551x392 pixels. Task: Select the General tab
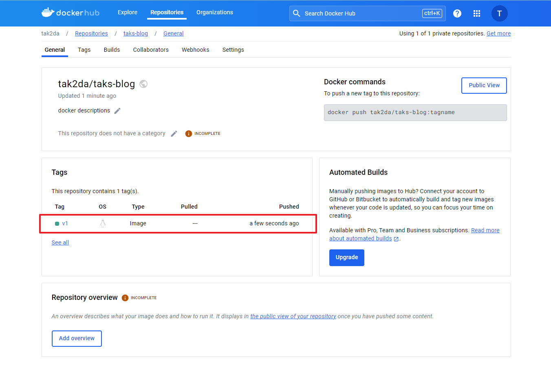(x=55, y=50)
